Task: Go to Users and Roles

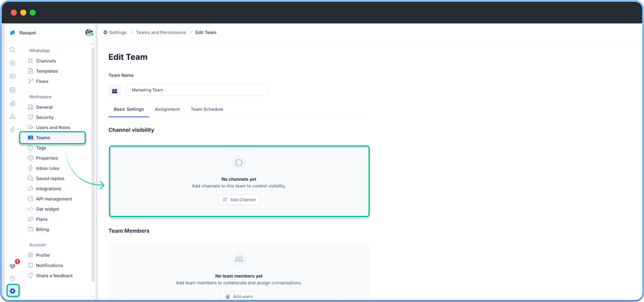Action: tap(53, 127)
